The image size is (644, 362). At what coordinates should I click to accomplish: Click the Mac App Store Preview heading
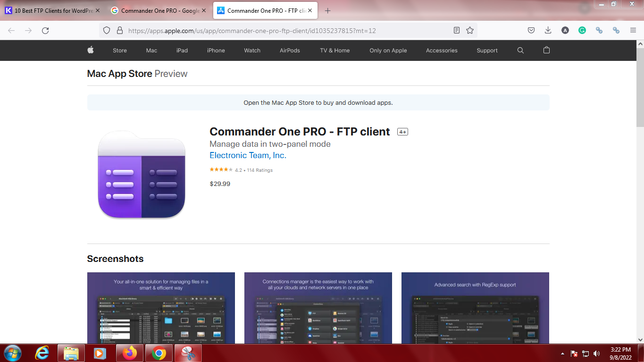[x=137, y=74]
